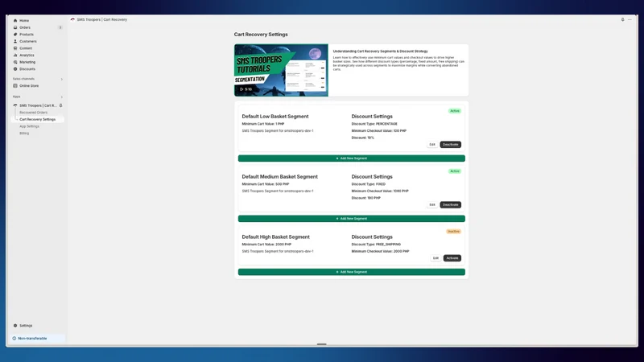This screenshot has width=644, height=362.
Task: Click 'Minimum Cart Value: 500 PHP' text
Action: pos(266,184)
